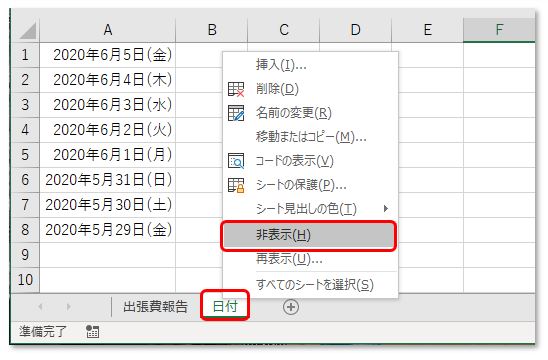
Task: Select row 1 header
Action: pos(25,55)
